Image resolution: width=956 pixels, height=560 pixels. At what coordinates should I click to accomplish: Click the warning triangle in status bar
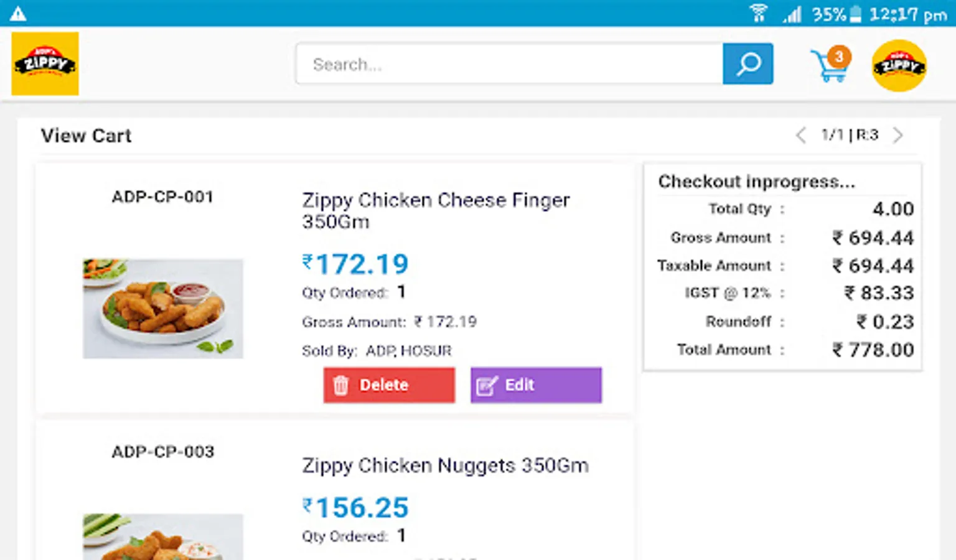18,13
